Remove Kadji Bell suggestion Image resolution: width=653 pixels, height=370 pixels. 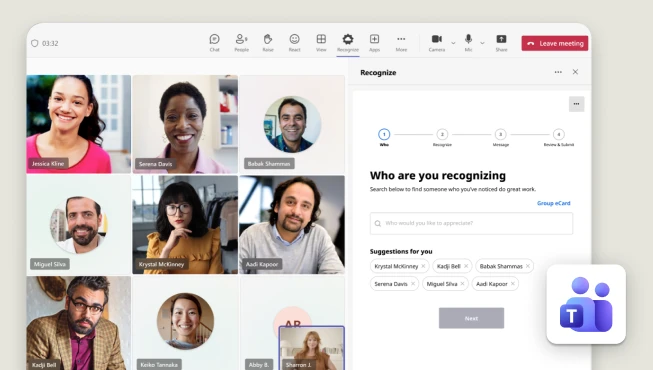coord(466,266)
